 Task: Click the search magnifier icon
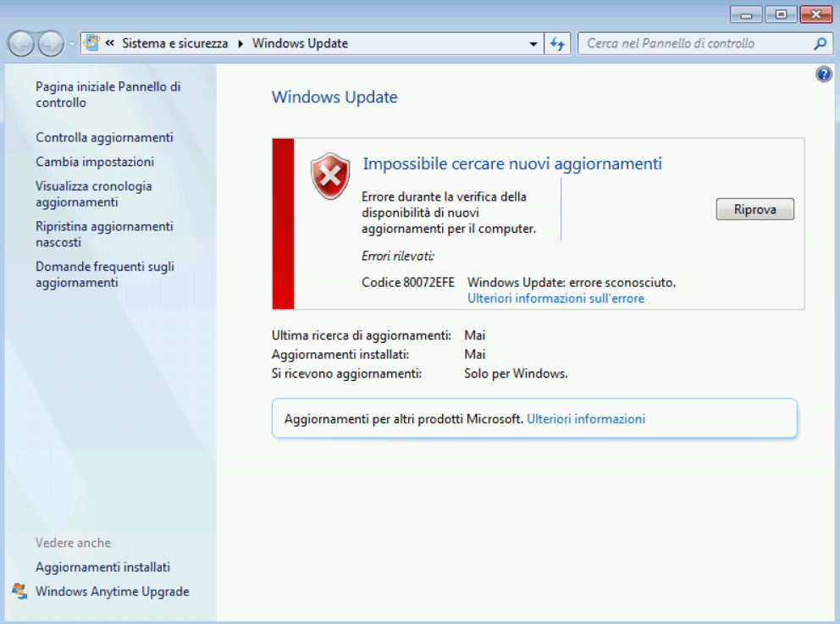tap(821, 43)
